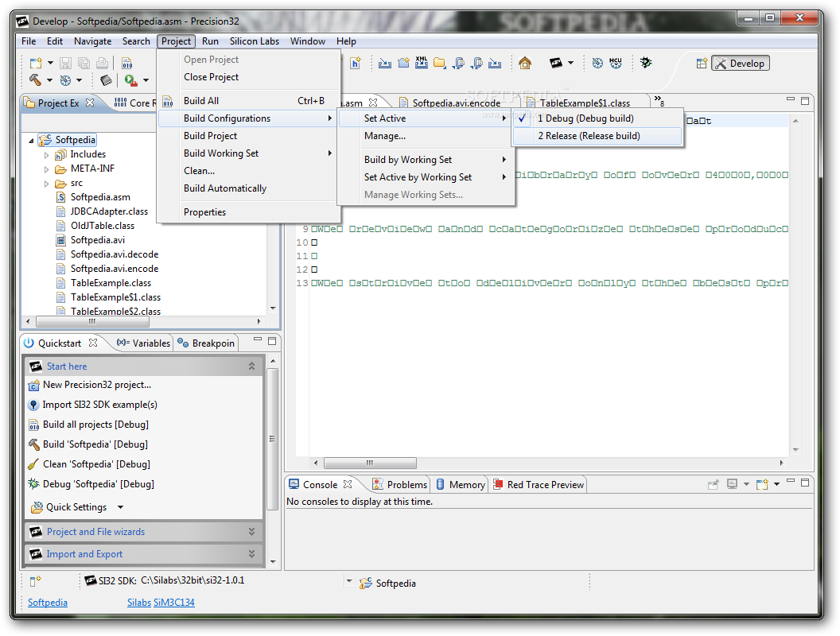This screenshot has width=840, height=636.
Task: Click the Pin Console icon
Action: [713, 484]
